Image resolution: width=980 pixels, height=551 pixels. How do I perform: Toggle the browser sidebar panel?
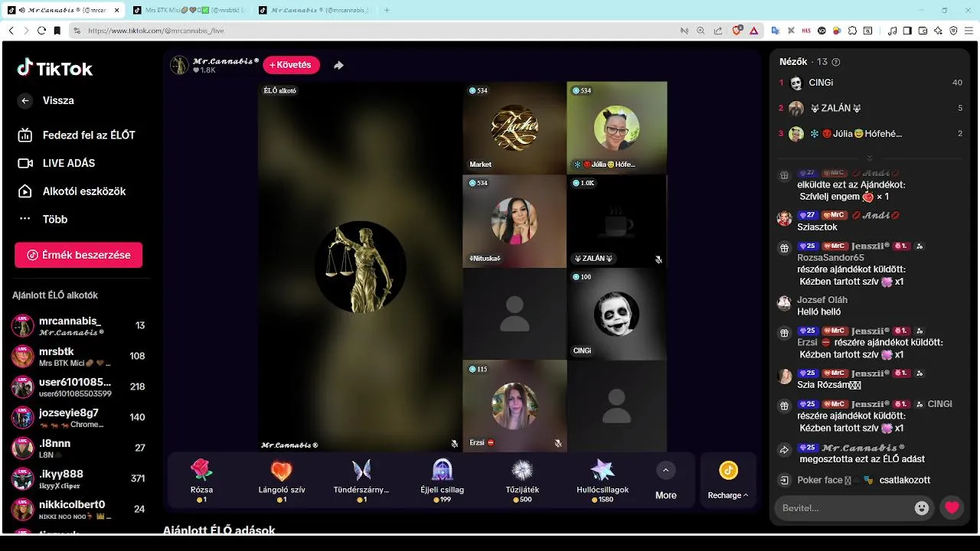[907, 31]
